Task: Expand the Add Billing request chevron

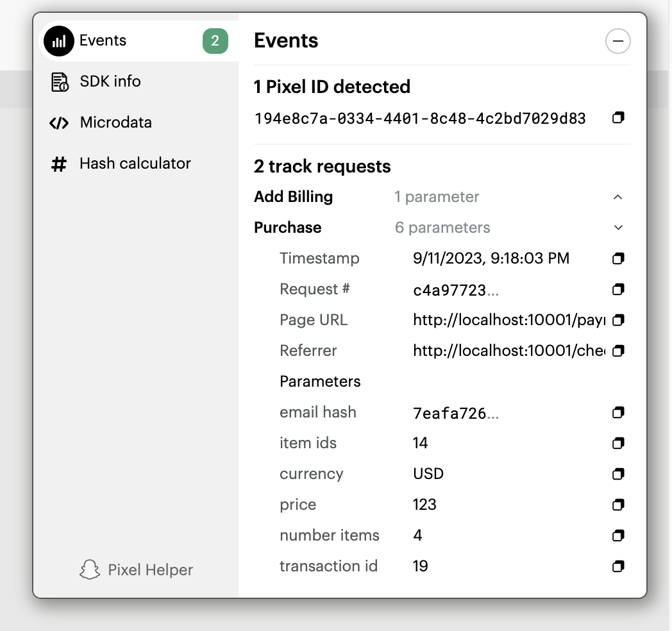Action: pyautogui.click(x=617, y=198)
